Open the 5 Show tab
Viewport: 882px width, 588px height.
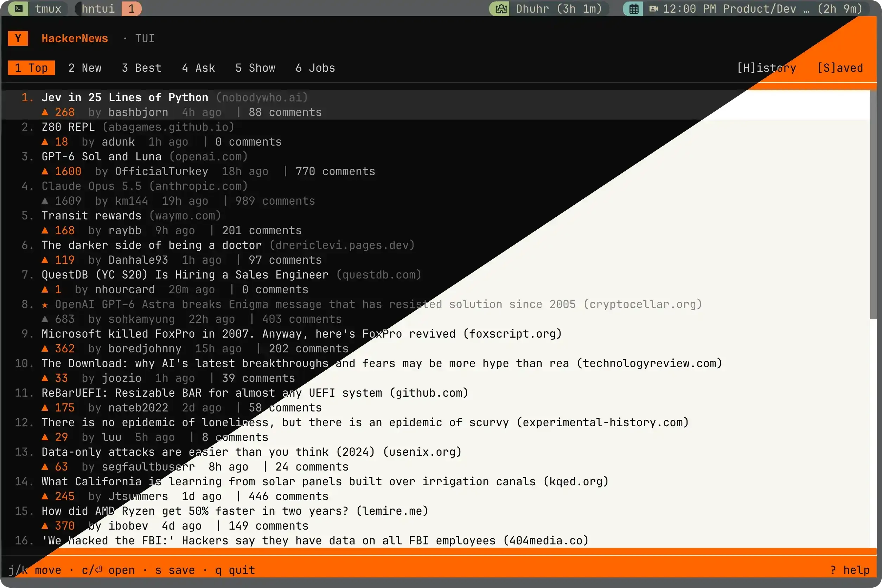coord(255,68)
